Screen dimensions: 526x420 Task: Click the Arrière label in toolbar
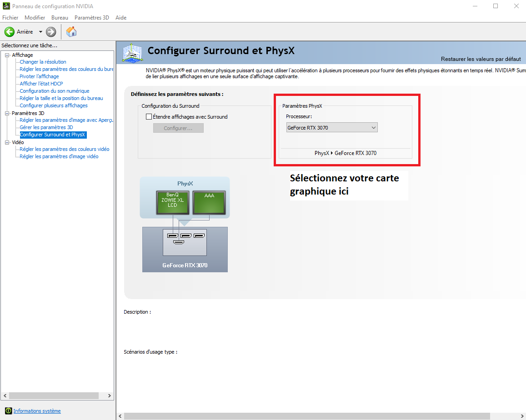(25, 32)
